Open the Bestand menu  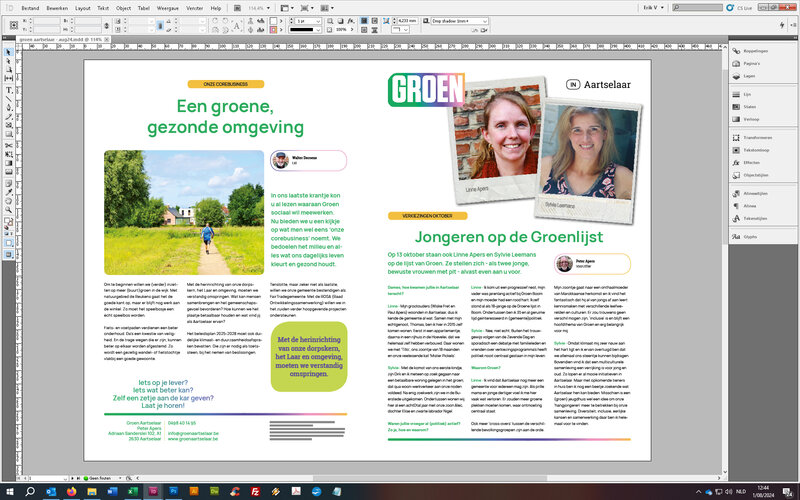point(31,8)
